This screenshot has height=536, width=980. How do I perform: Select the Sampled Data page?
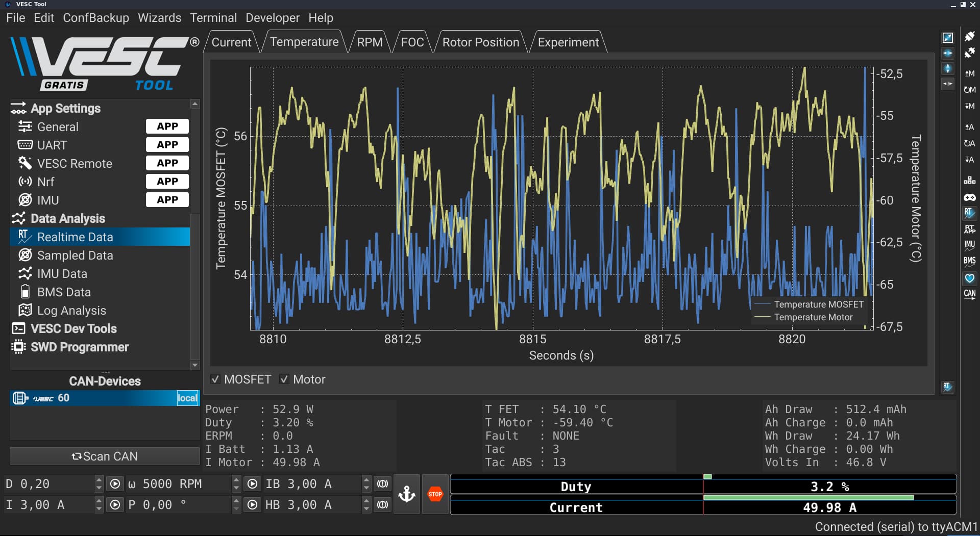click(75, 255)
